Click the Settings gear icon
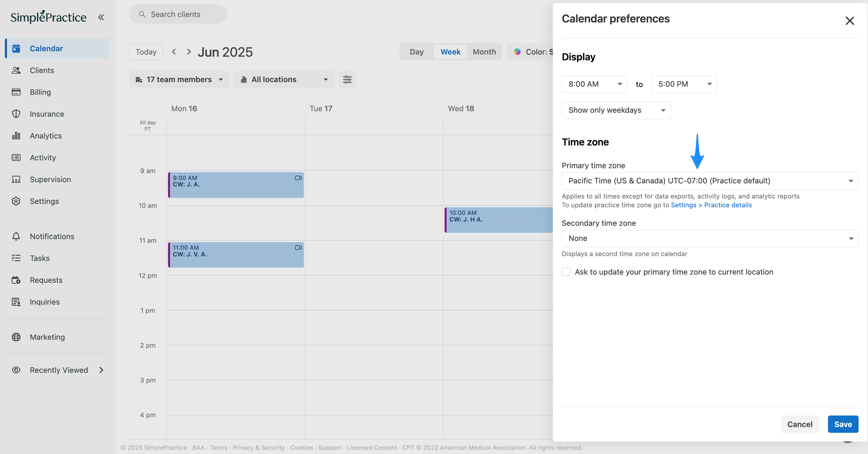This screenshot has height=454, width=868. [16, 201]
